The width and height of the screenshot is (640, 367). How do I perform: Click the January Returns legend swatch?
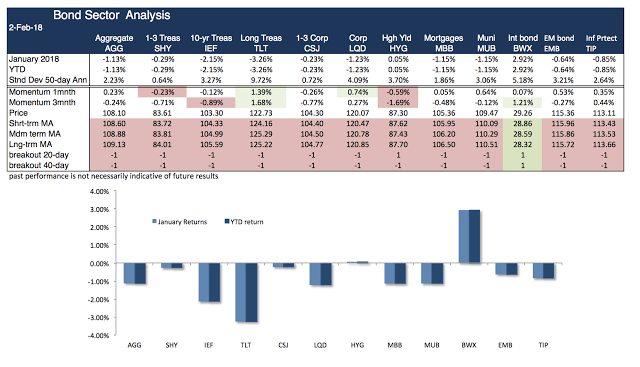pyautogui.click(x=154, y=222)
